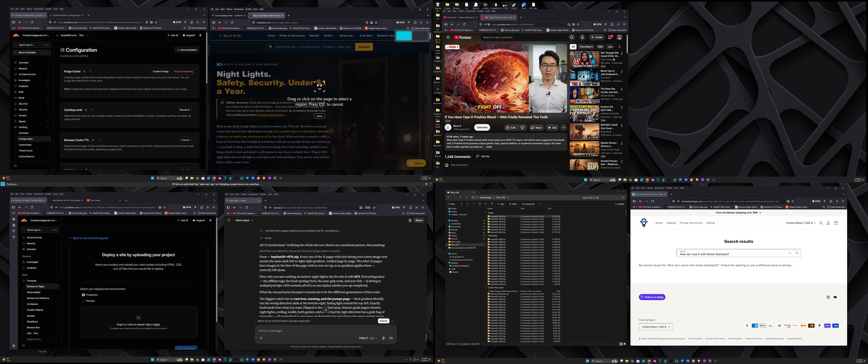Dislike the Type O Positive Blood video
Viewport: 868px width, 364px height.
tap(522, 128)
